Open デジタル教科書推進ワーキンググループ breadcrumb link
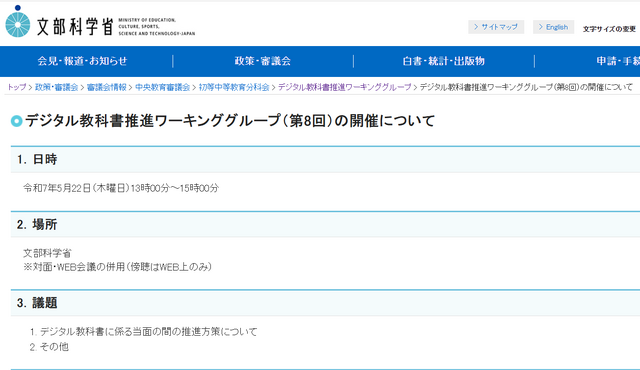The height and width of the screenshot is (370, 640). 344,87
